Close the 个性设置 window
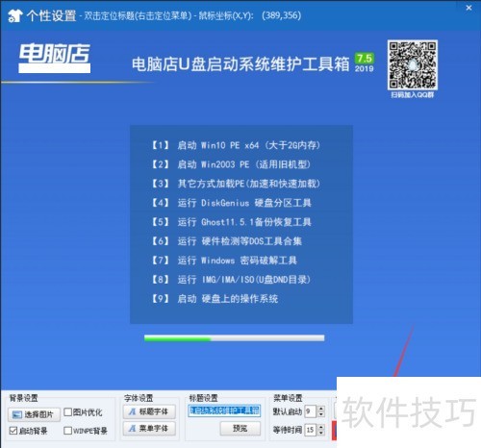 (468, 8)
